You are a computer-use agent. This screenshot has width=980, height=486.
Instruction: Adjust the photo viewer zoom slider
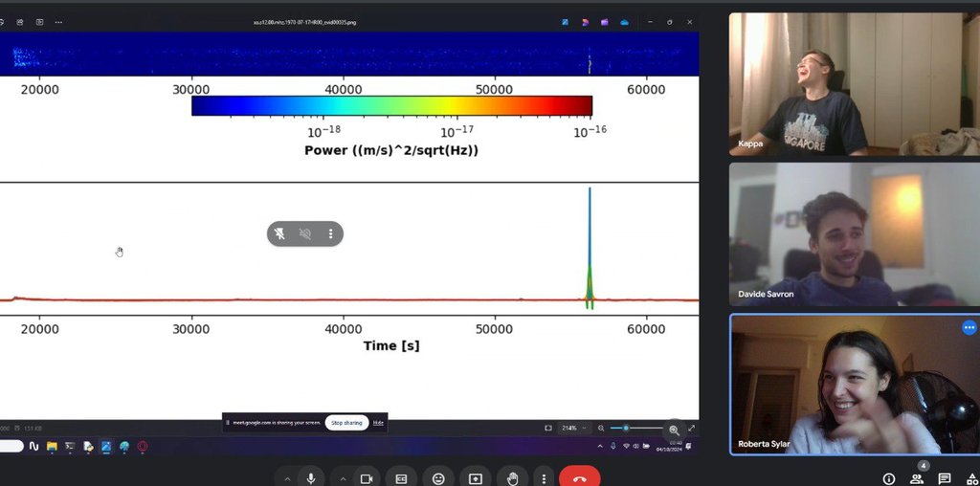[626, 429]
